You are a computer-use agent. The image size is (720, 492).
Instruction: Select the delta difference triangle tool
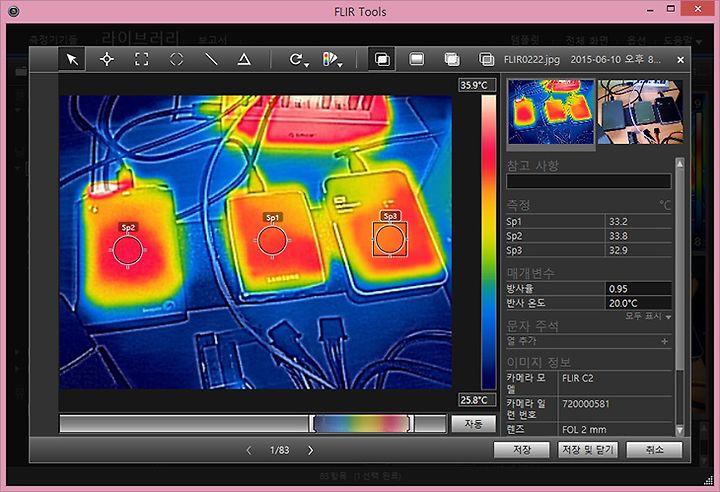point(244,59)
